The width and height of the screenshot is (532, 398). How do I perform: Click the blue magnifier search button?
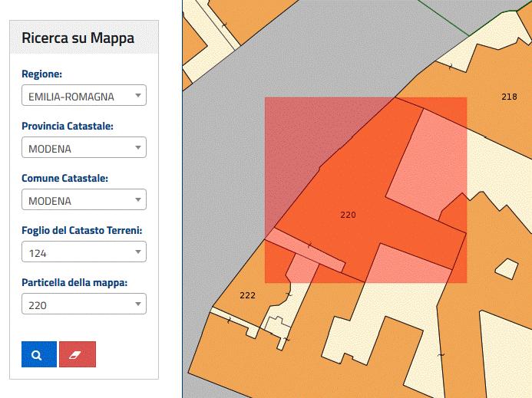tap(39, 354)
